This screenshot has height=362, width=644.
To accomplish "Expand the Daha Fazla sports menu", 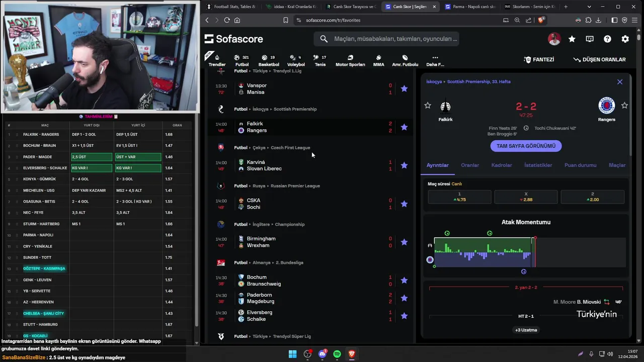I will pos(435,60).
